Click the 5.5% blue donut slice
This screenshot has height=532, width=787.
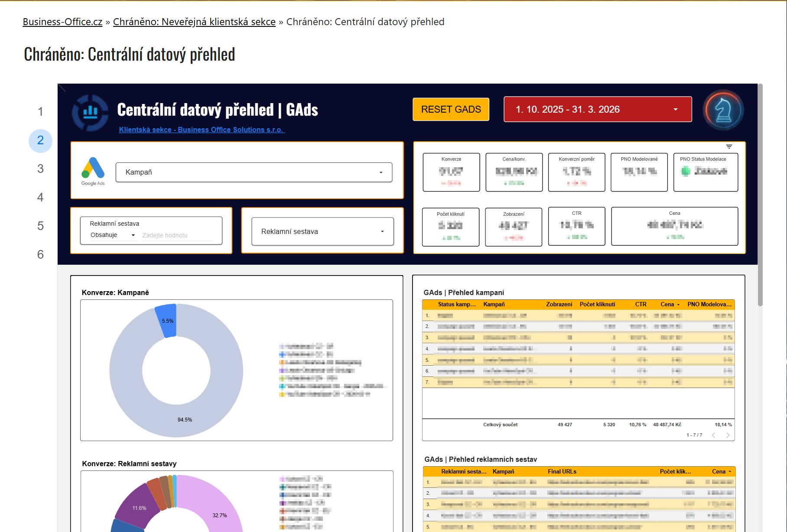tap(167, 321)
